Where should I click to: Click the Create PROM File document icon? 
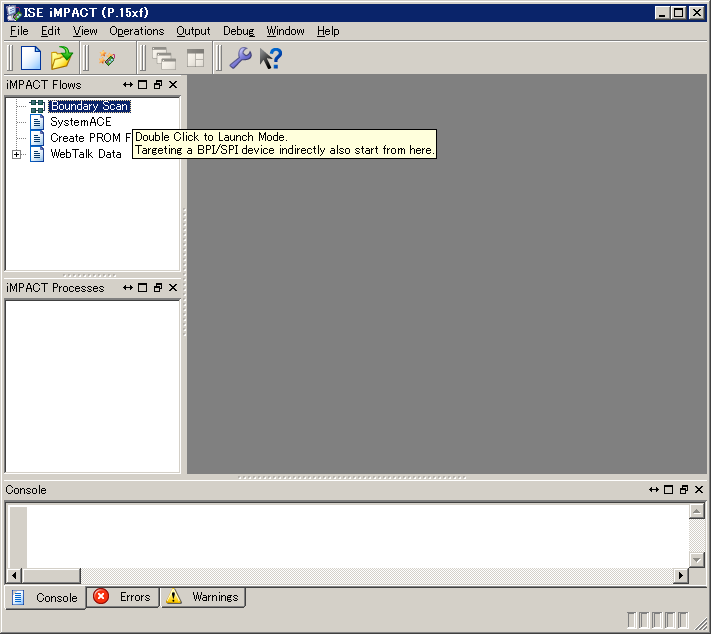(37, 138)
